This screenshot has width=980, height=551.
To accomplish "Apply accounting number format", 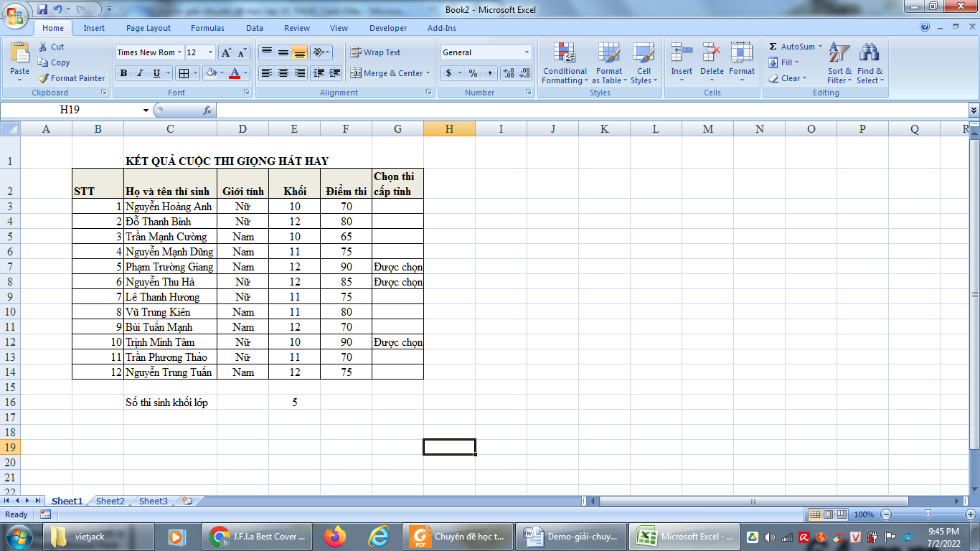I will pyautogui.click(x=449, y=73).
